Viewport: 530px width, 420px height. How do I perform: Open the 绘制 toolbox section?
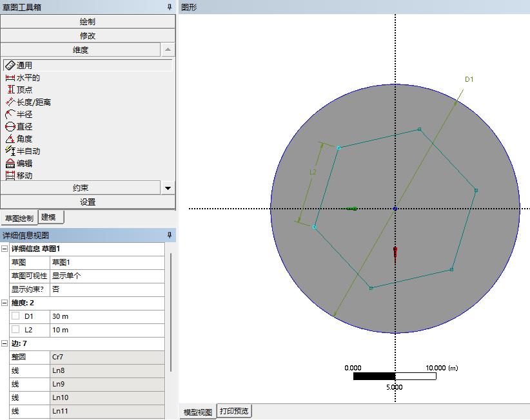[x=88, y=21]
